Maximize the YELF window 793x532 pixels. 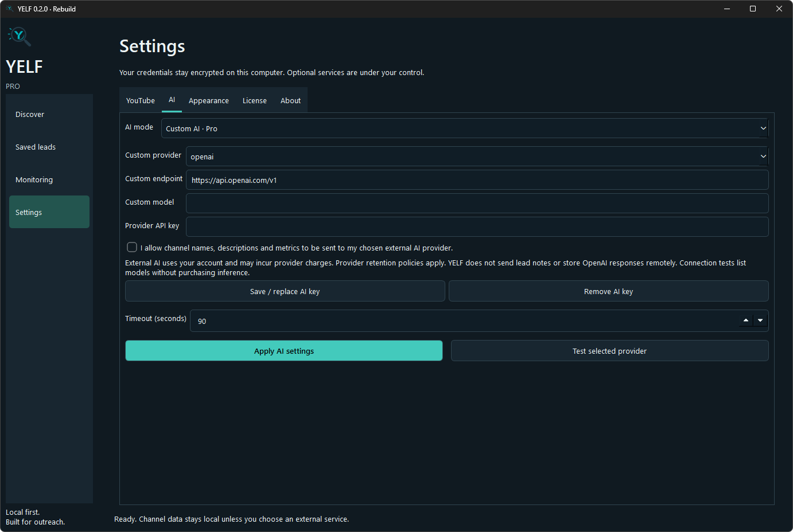click(x=753, y=9)
